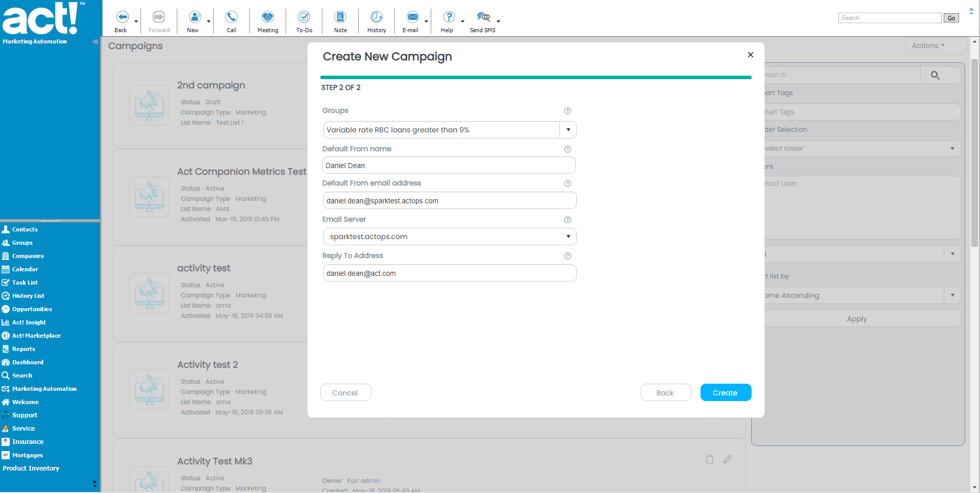980x493 pixels.
Task: Click the top Search field
Action: 890,18
